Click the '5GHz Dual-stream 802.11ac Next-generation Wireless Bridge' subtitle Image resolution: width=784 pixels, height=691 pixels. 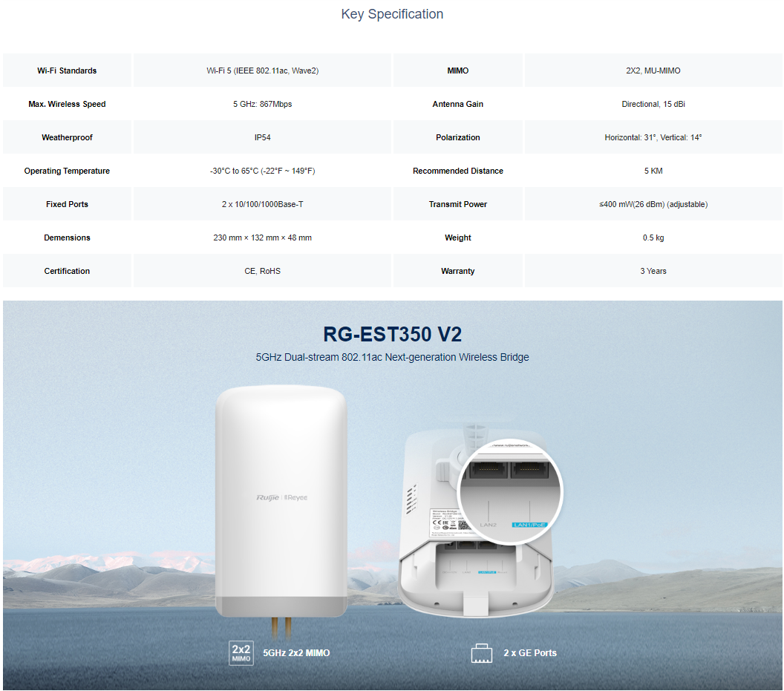(392, 357)
